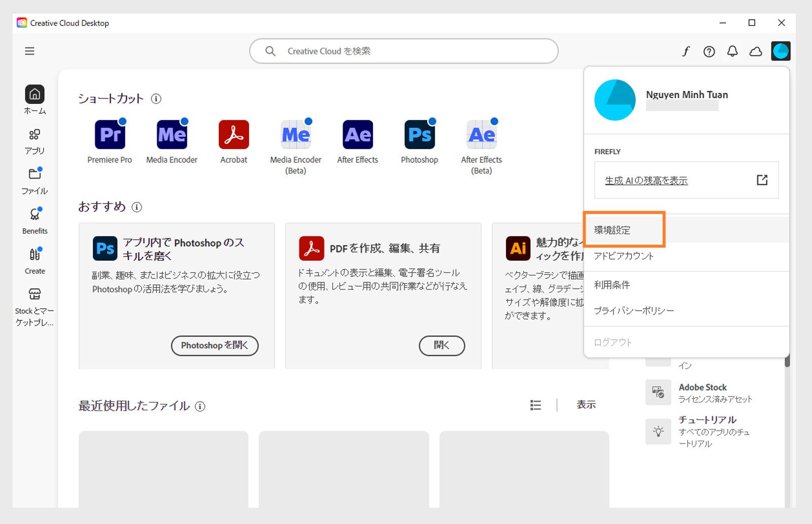Viewport: 812px width, 524px height.
Task: Open Media Encoder (Beta) shortcut
Action: coord(295,134)
